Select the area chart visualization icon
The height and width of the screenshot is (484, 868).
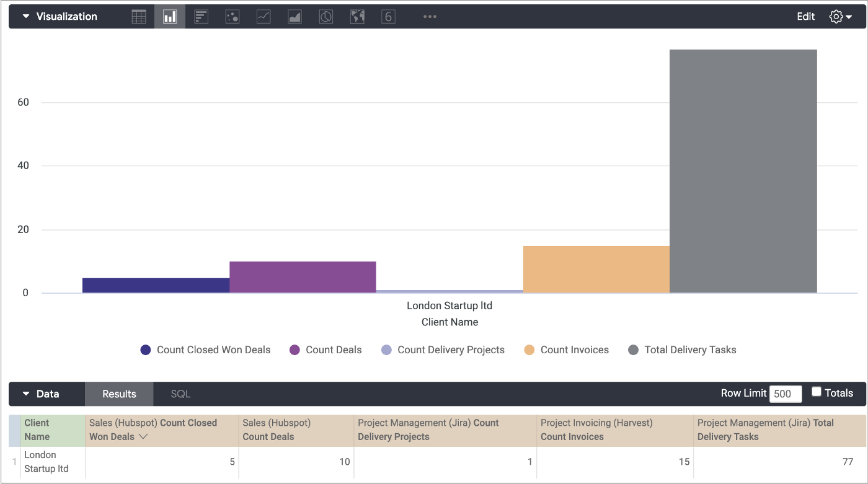pyautogui.click(x=295, y=17)
